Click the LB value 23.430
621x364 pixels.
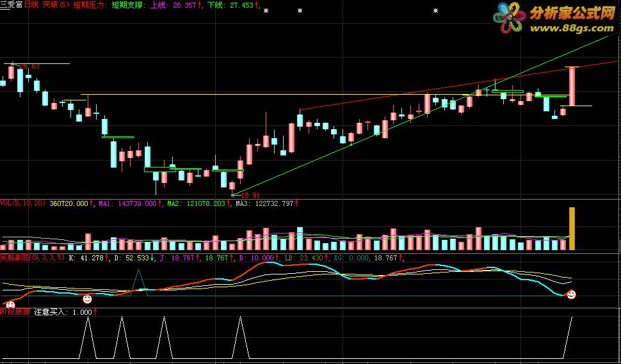point(310,258)
